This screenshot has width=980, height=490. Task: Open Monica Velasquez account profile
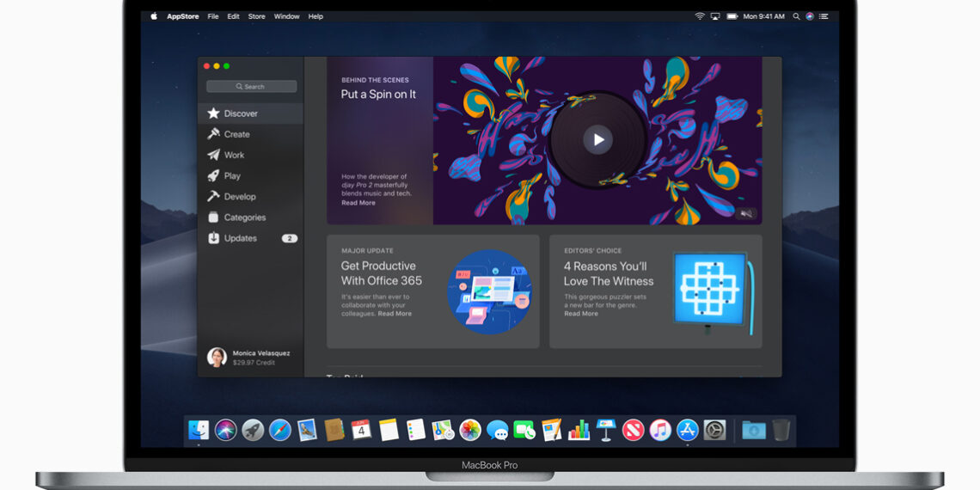click(x=249, y=358)
